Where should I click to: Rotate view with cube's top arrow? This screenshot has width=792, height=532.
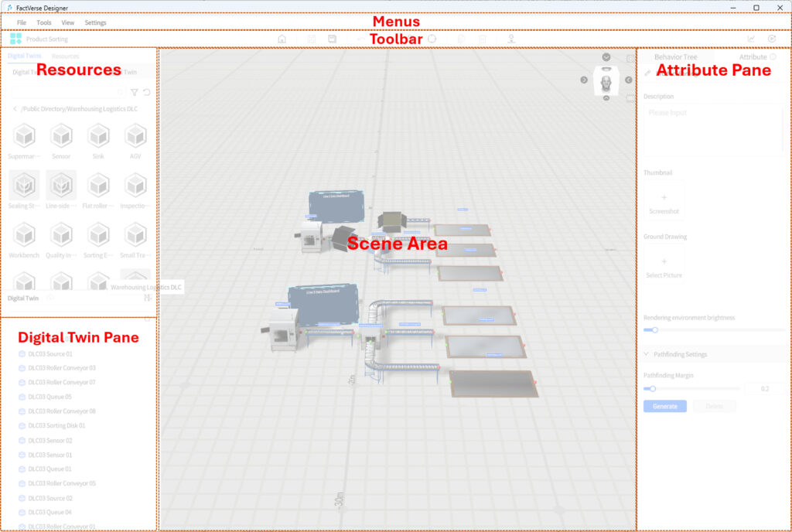click(606, 57)
